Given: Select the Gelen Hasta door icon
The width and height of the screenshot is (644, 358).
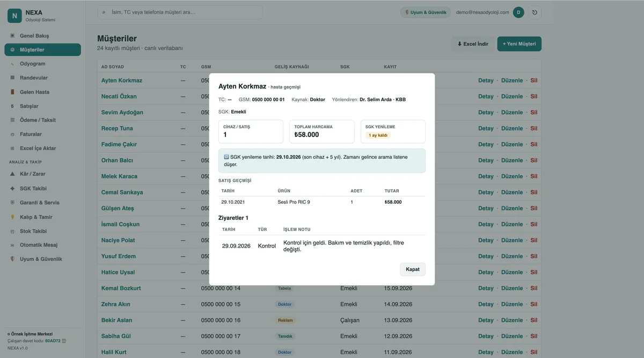Looking at the screenshot, I should click(x=12, y=92).
